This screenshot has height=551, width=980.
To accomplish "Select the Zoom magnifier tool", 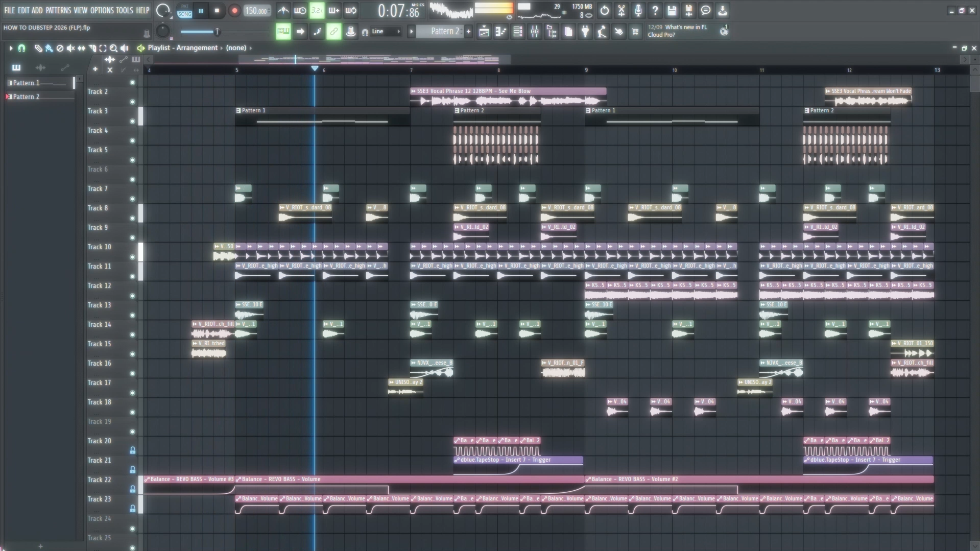I will (x=113, y=48).
